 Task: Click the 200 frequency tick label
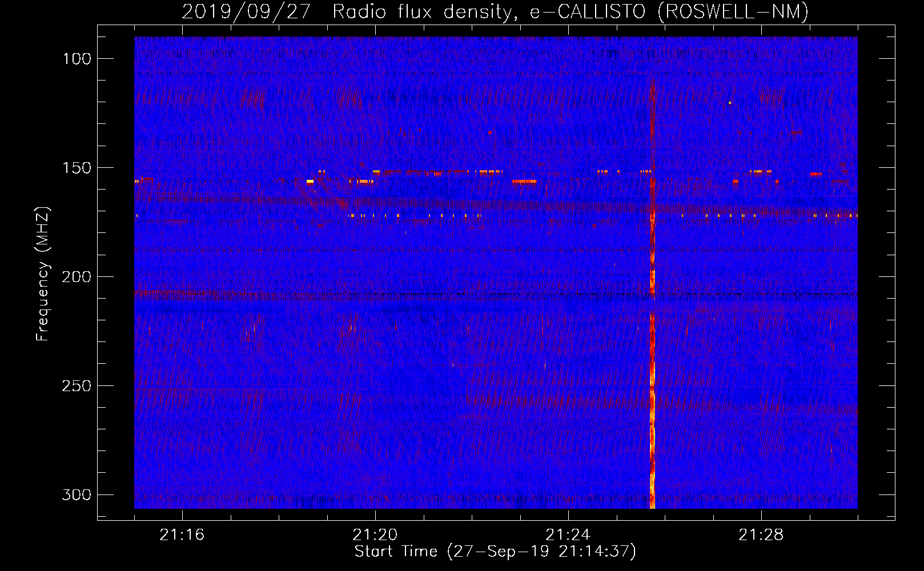pyautogui.click(x=77, y=277)
